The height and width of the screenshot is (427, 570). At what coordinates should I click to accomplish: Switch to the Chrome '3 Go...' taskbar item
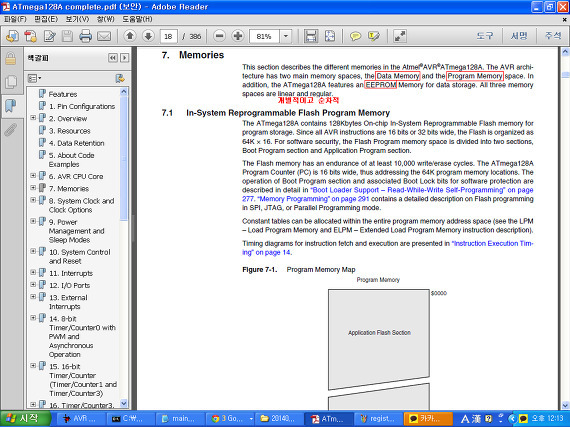[x=229, y=419]
